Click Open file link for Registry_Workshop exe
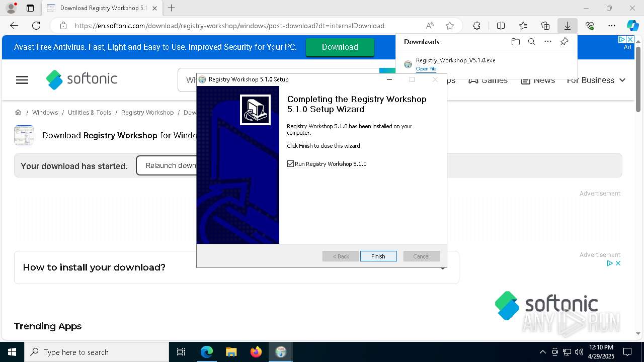644x362 pixels. tap(426, 69)
